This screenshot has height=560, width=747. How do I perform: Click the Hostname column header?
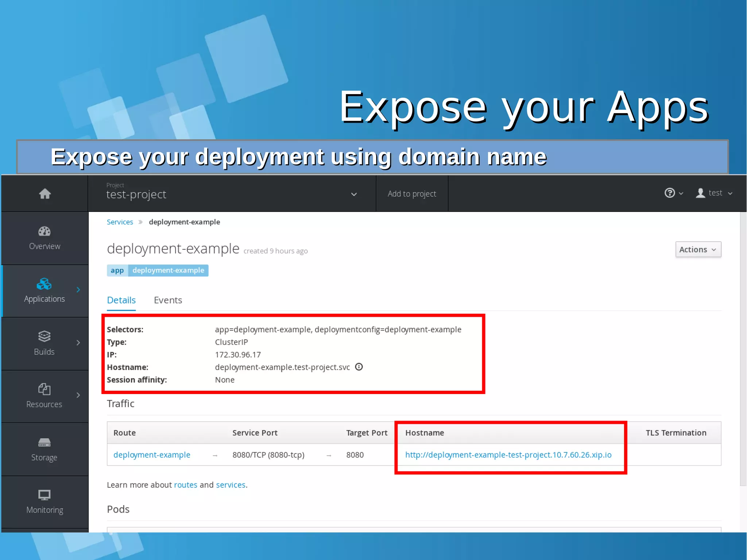(x=425, y=433)
